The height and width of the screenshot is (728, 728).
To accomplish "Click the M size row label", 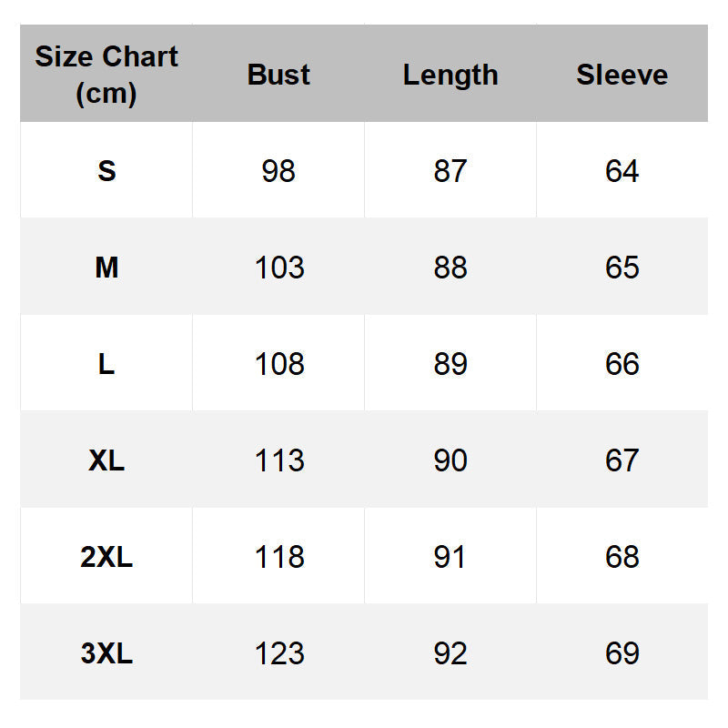I will pos(106,268).
